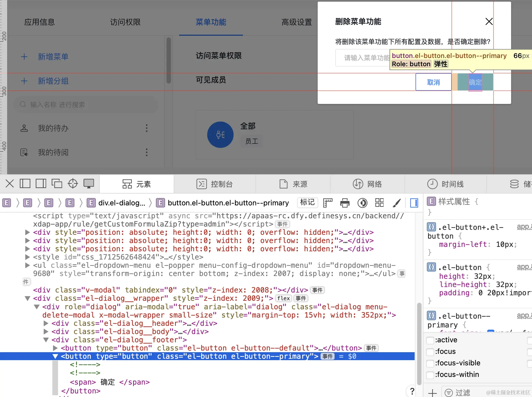
Task: Click the element selection crosshair icon
Action: click(x=73, y=184)
